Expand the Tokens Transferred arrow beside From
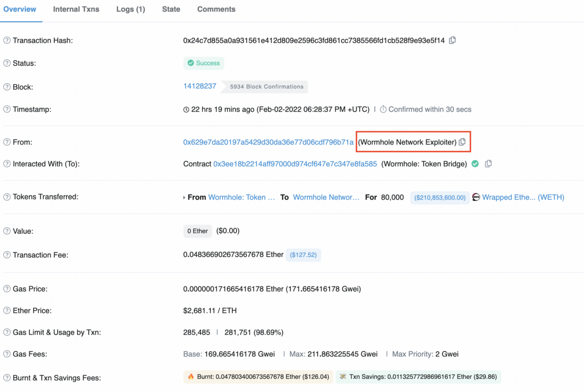This screenshot has width=584, height=392. [184, 198]
